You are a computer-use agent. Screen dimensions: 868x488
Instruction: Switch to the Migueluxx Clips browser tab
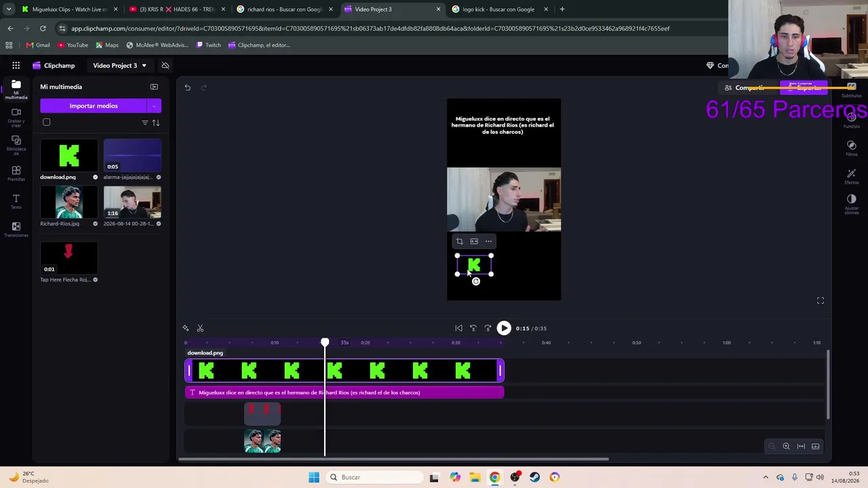pos(69,9)
